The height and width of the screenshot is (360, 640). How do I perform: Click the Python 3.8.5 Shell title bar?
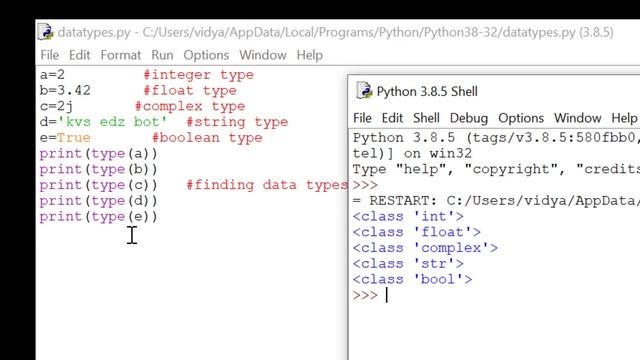tap(427, 91)
